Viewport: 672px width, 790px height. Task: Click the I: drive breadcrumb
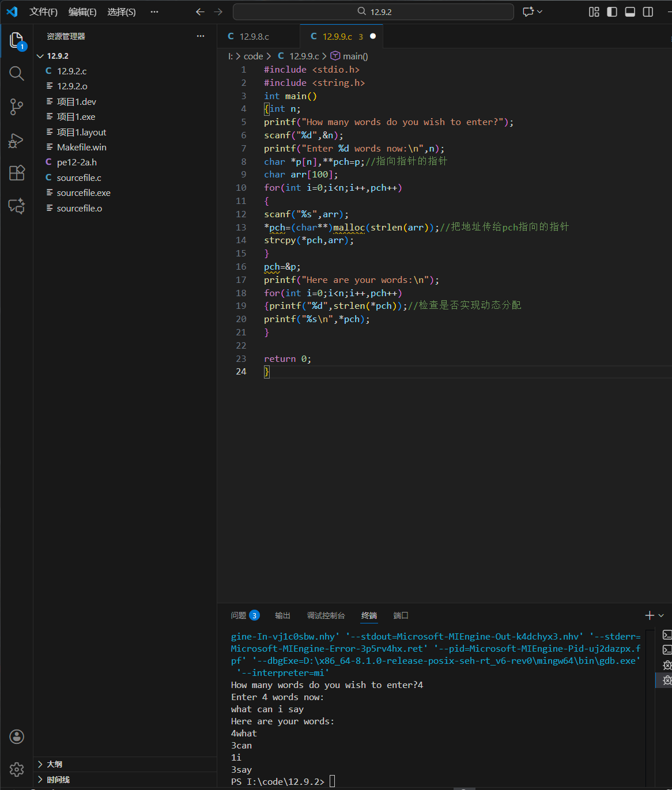click(231, 56)
